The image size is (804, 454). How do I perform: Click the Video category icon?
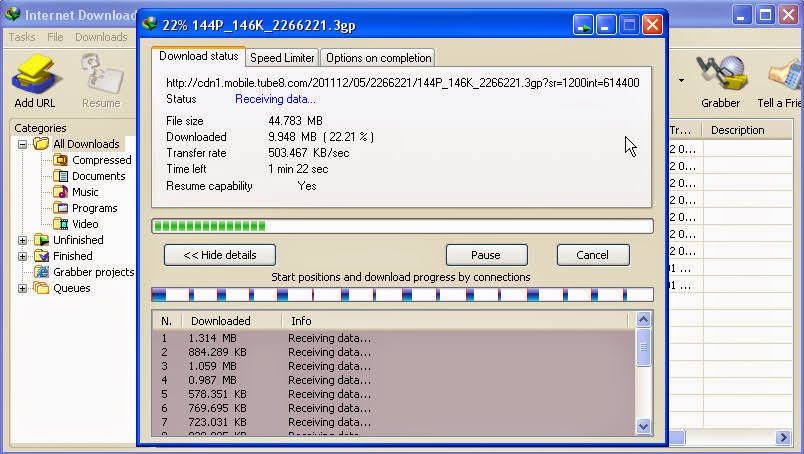[61, 224]
